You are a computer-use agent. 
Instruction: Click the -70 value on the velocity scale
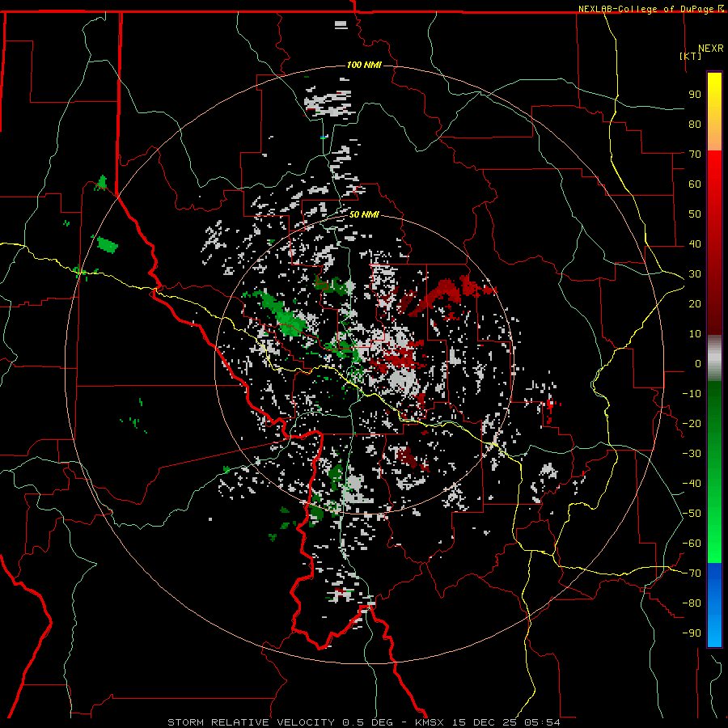click(x=692, y=574)
